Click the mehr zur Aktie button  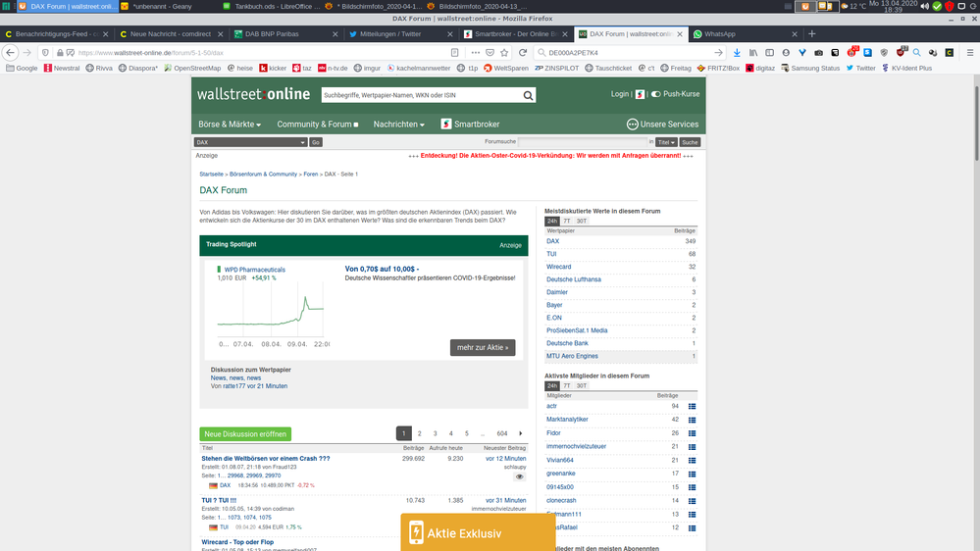[483, 347]
